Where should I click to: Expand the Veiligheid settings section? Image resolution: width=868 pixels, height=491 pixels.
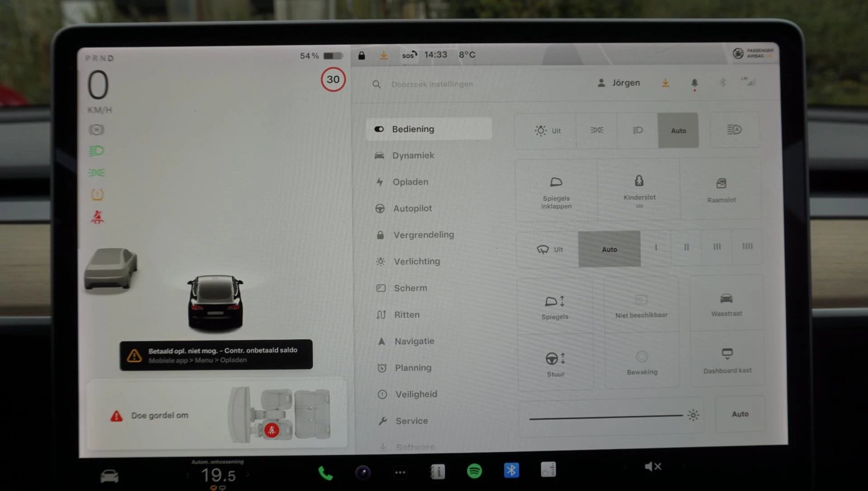[x=416, y=394]
